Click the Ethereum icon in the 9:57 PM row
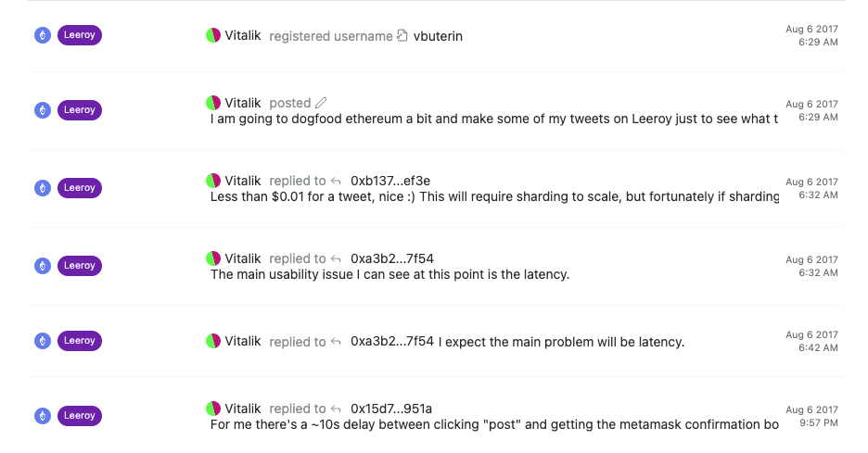 [x=43, y=416]
